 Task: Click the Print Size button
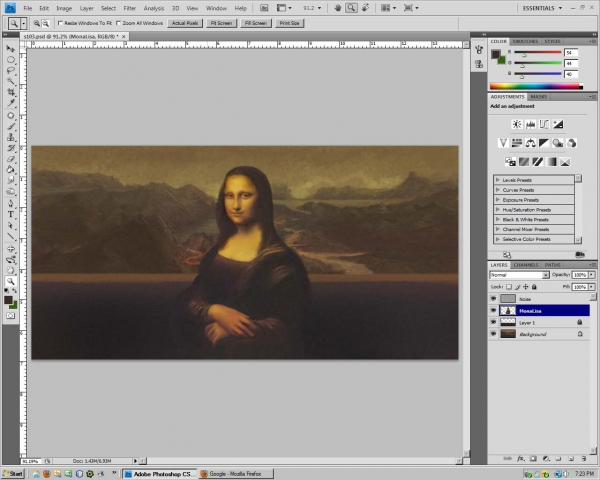click(289, 23)
